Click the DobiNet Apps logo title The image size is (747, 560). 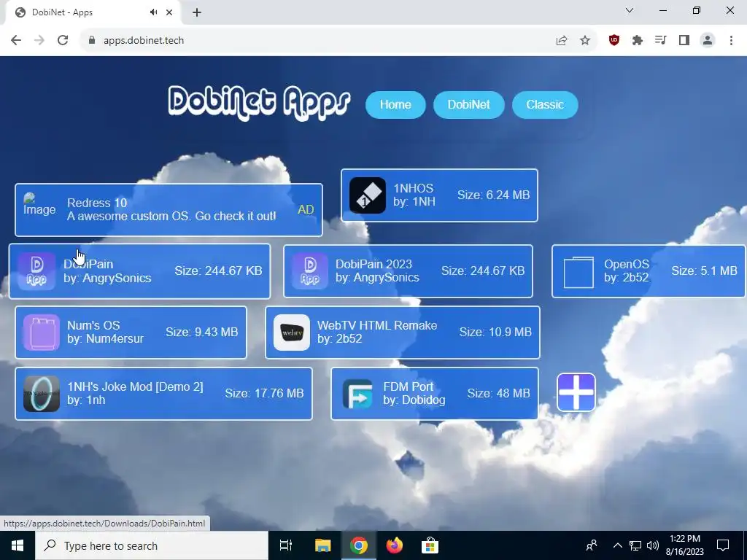(259, 103)
